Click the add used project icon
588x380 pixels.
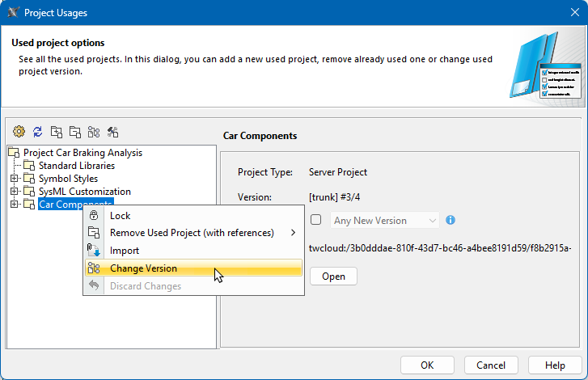pos(57,131)
